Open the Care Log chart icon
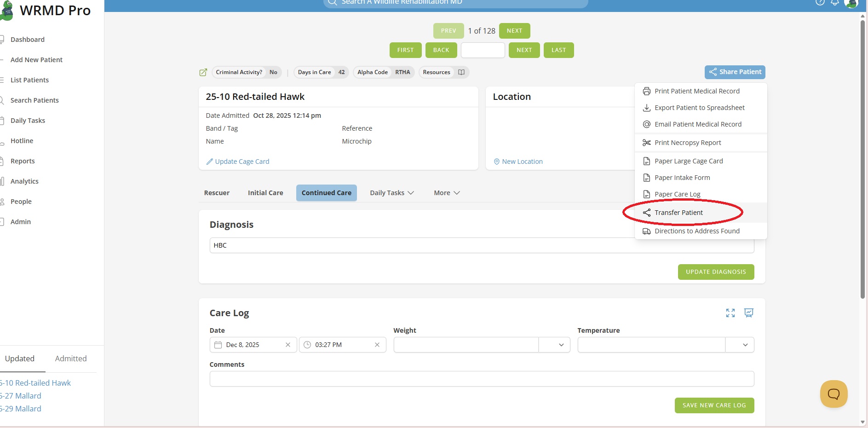This screenshot has height=428, width=868. pos(749,313)
